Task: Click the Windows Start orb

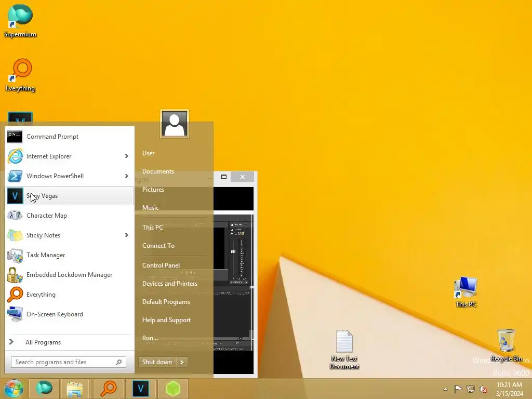Action: [14, 389]
